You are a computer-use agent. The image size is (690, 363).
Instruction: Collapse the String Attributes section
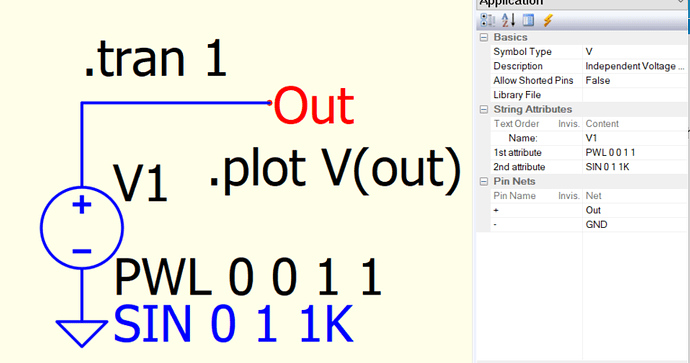(x=484, y=109)
